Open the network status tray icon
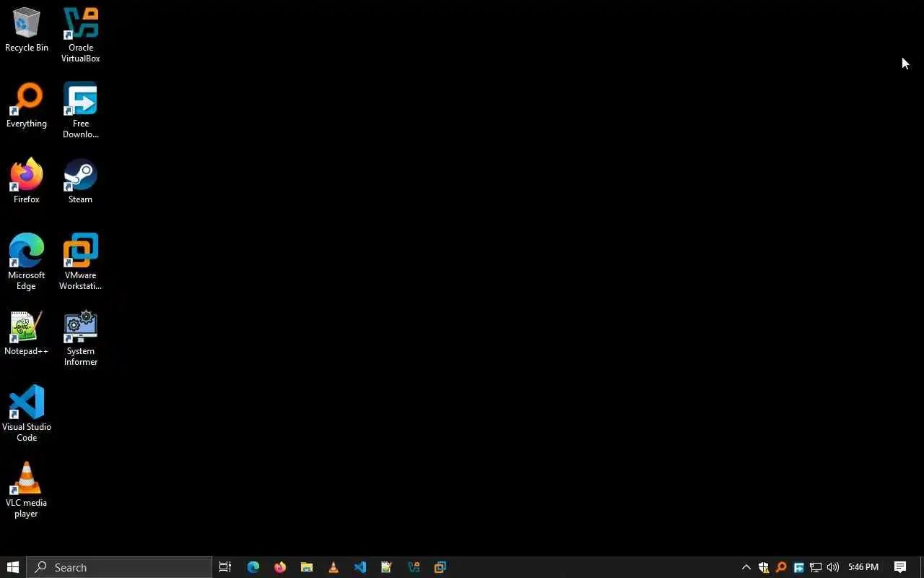 coord(816,567)
